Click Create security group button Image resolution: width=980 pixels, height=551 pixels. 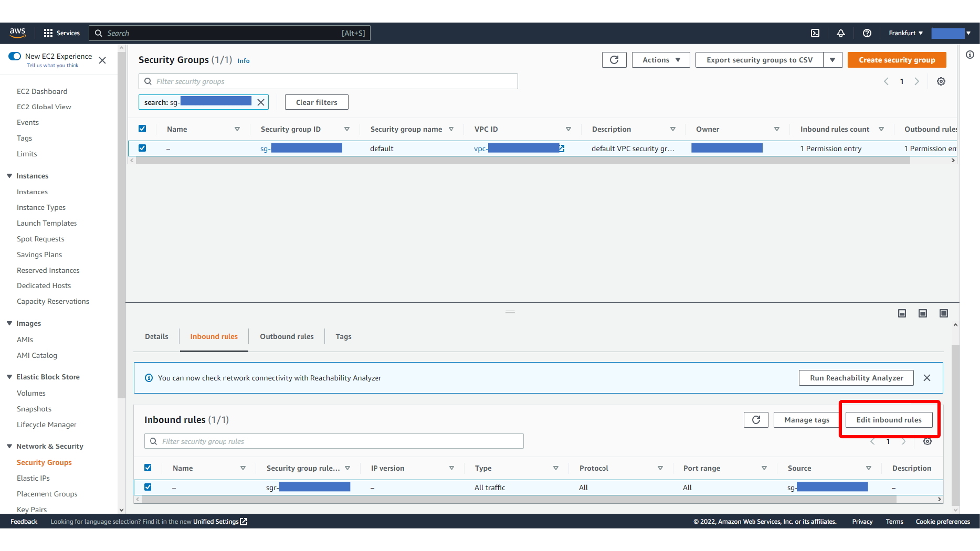coord(897,60)
